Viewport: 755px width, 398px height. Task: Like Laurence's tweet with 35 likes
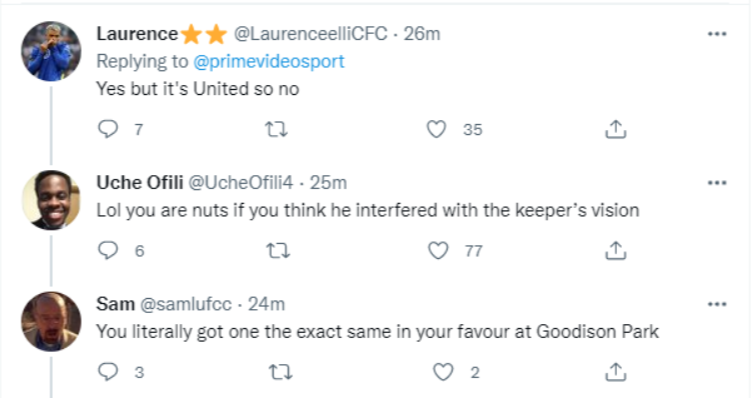coord(436,129)
